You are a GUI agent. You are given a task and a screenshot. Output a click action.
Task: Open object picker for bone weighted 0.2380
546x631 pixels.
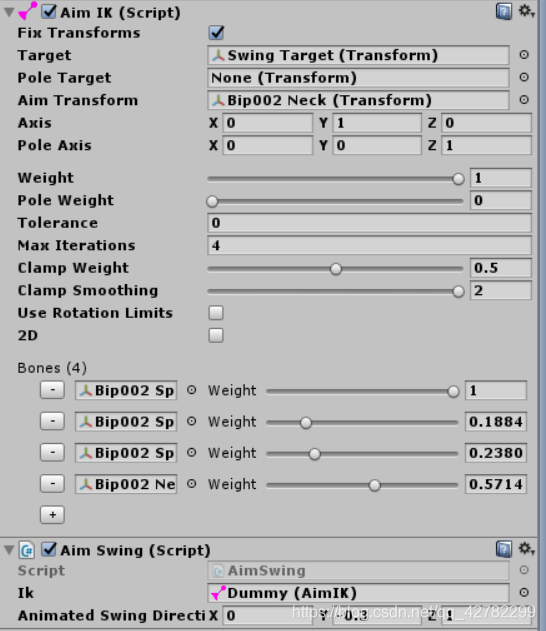tap(192, 453)
